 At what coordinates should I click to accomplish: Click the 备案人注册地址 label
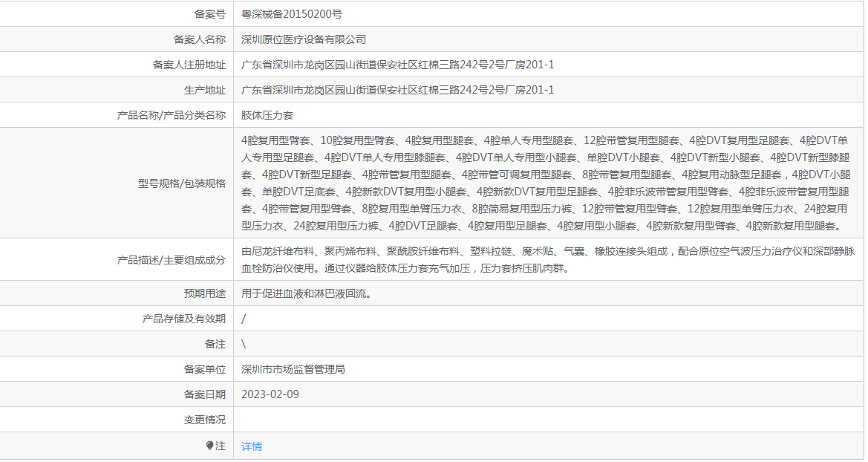click(x=189, y=65)
